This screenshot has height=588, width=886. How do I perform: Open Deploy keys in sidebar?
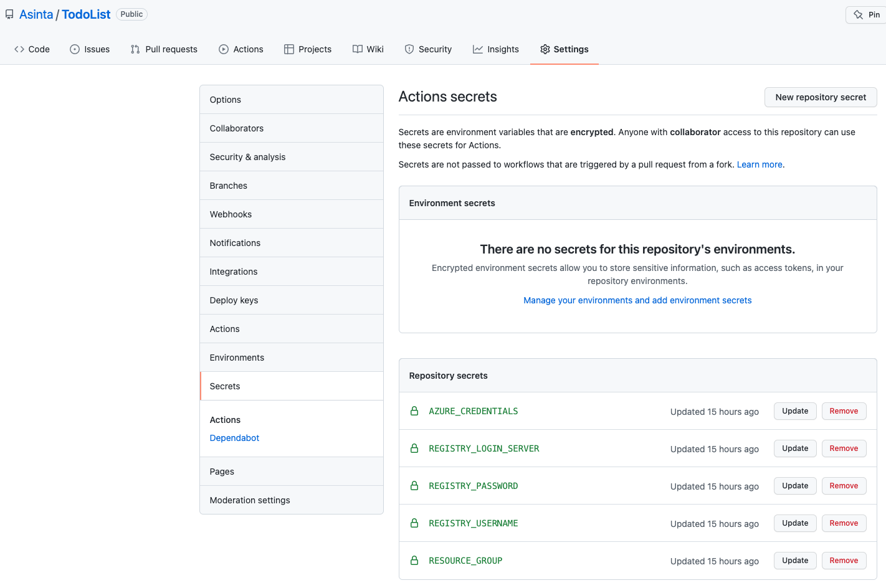tap(292, 300)
